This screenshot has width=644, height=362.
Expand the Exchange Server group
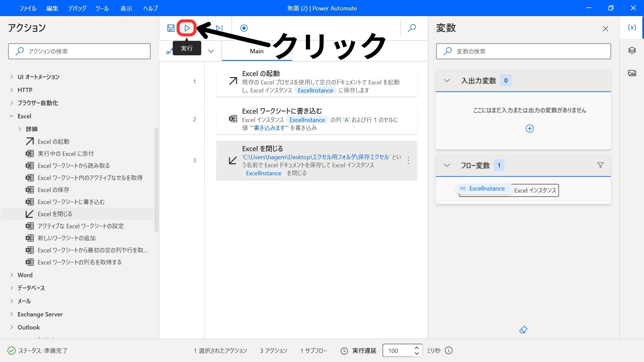coord(12,314)
